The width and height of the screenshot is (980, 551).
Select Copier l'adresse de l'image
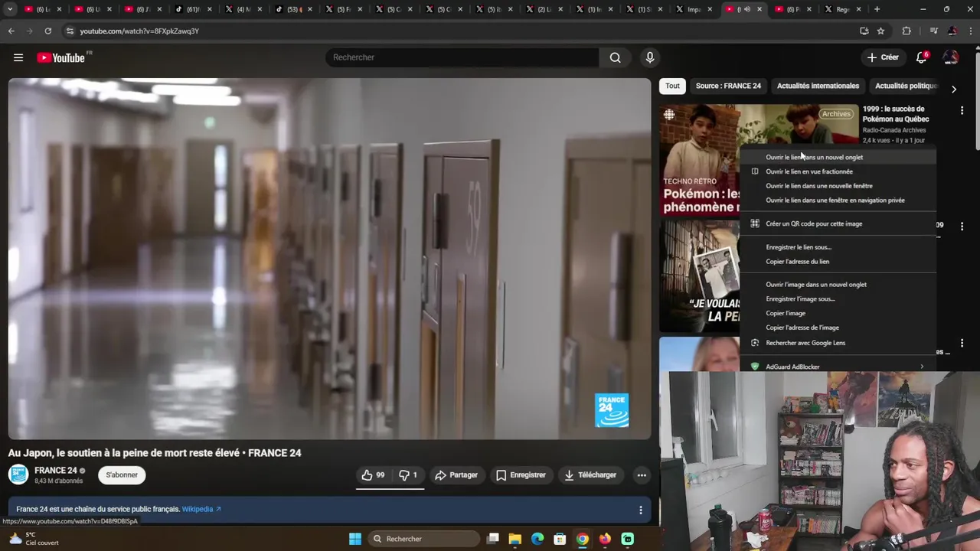coord(838,328)
